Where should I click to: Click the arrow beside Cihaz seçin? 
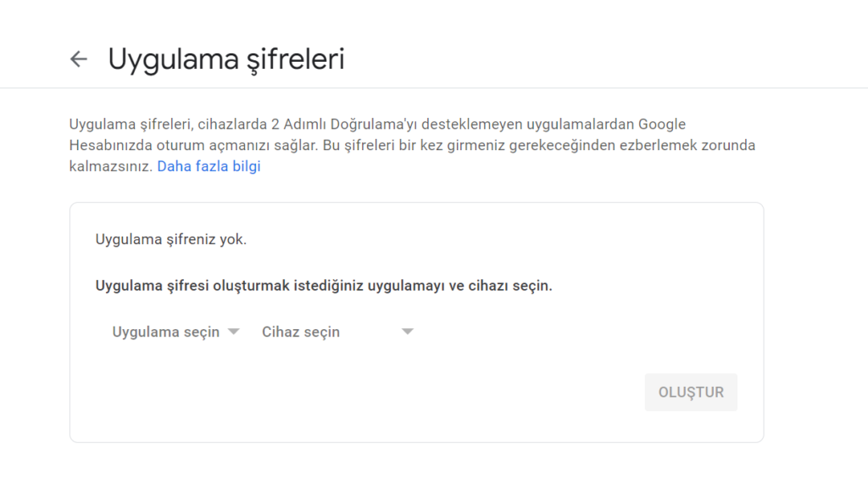tap(407, 332)
